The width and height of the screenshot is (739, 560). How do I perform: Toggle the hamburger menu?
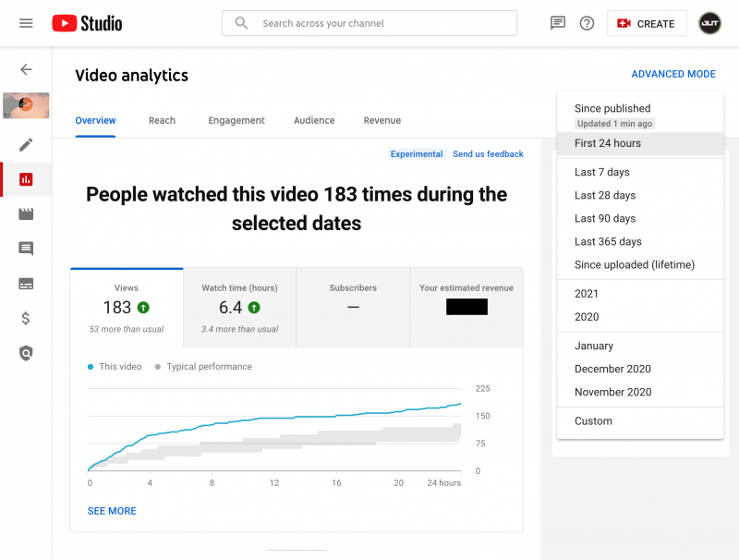tap(26, 23)
